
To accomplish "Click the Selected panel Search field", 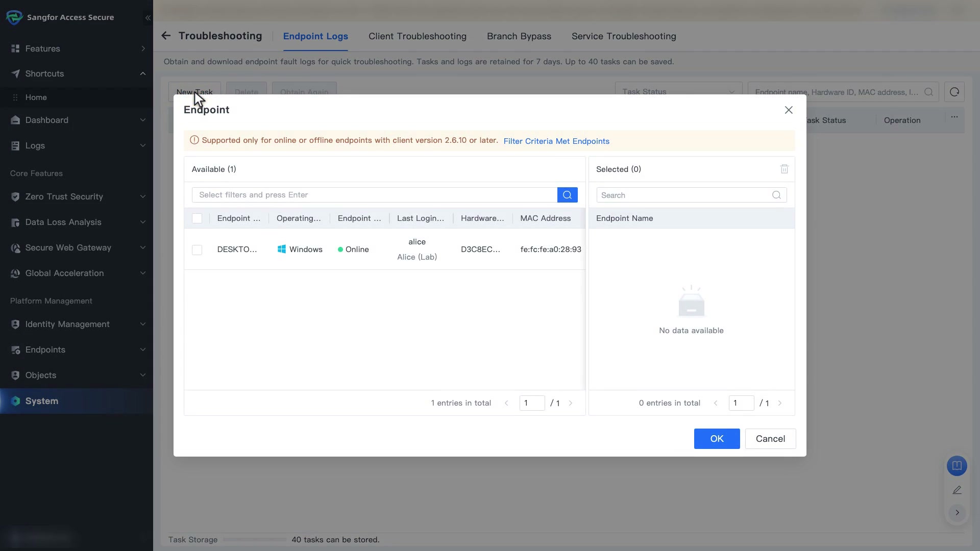I will [692, 195].
